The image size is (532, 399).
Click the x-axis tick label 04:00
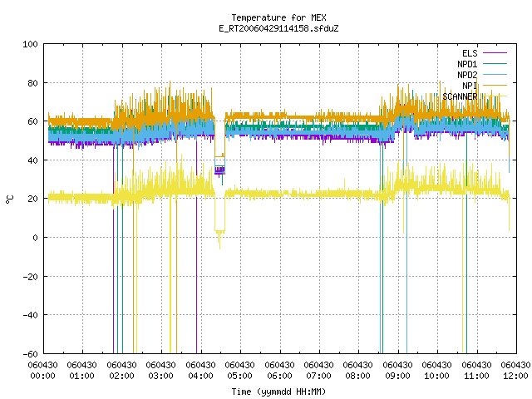(200, 376)
